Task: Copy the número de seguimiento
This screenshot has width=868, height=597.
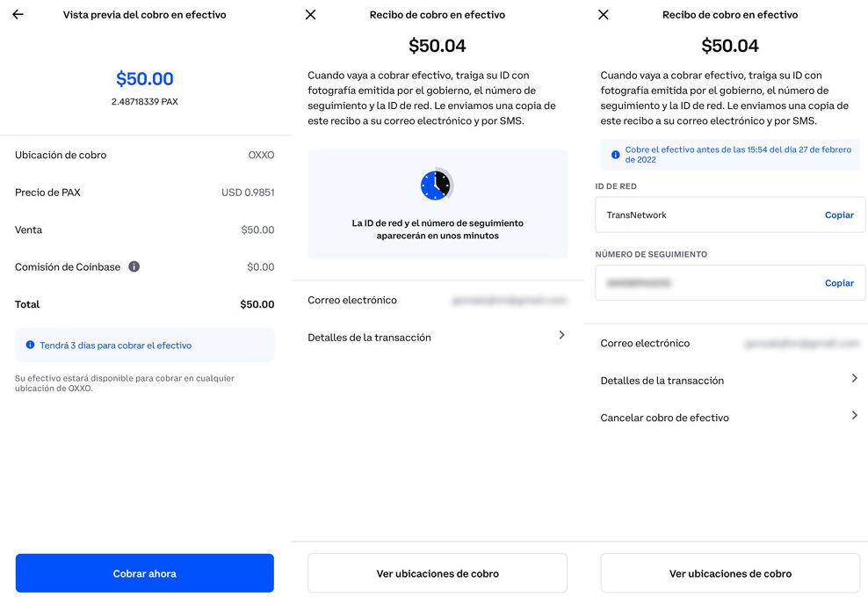Action: pos(839,283)
